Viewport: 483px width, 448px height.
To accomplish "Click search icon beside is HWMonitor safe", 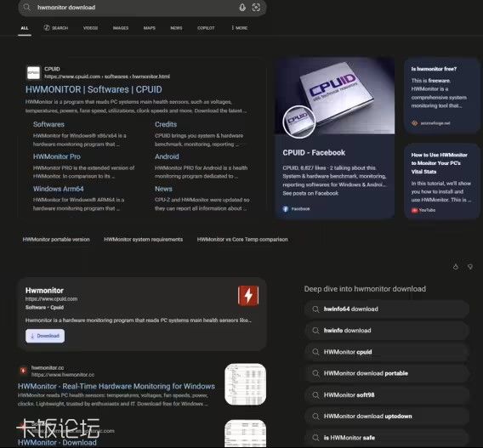I will click(x=315, y=438).
